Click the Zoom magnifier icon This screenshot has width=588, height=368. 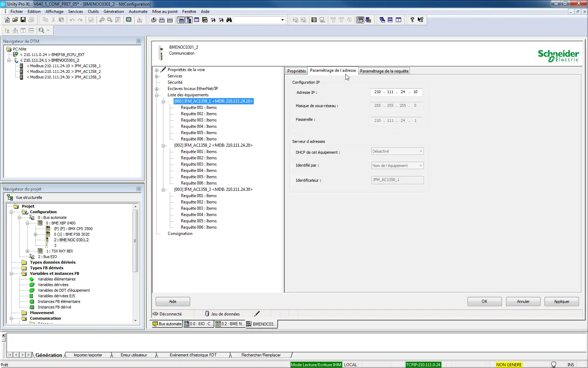point(42,30)
